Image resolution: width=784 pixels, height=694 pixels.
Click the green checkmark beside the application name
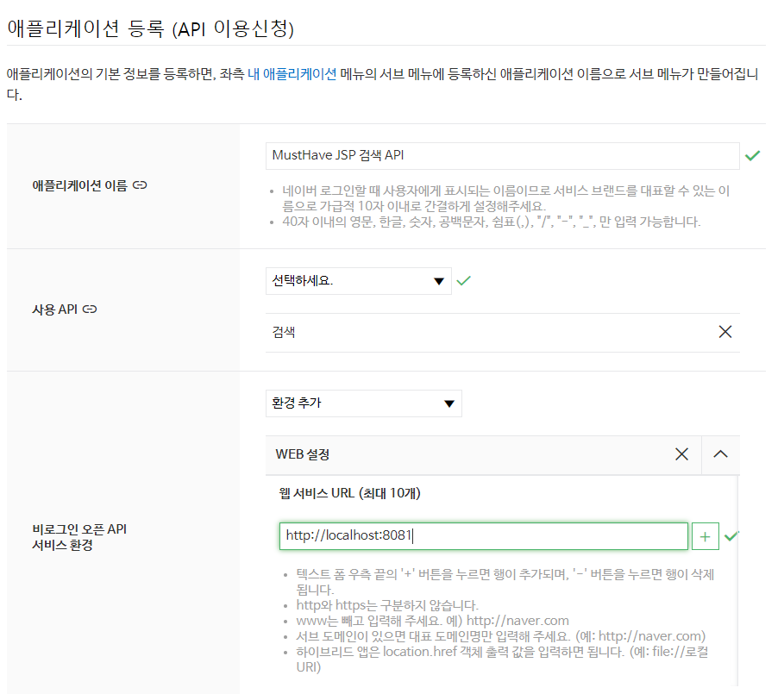(x=754, y=155)
